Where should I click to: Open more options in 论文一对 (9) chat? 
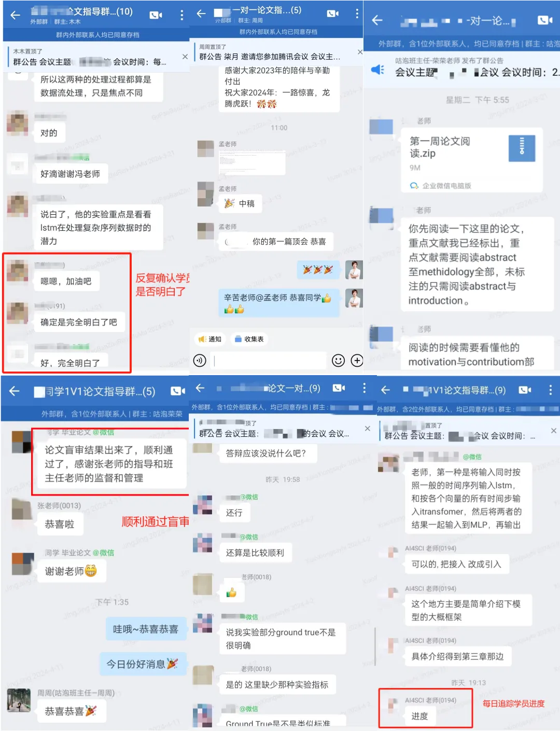(x=365, y=388)
